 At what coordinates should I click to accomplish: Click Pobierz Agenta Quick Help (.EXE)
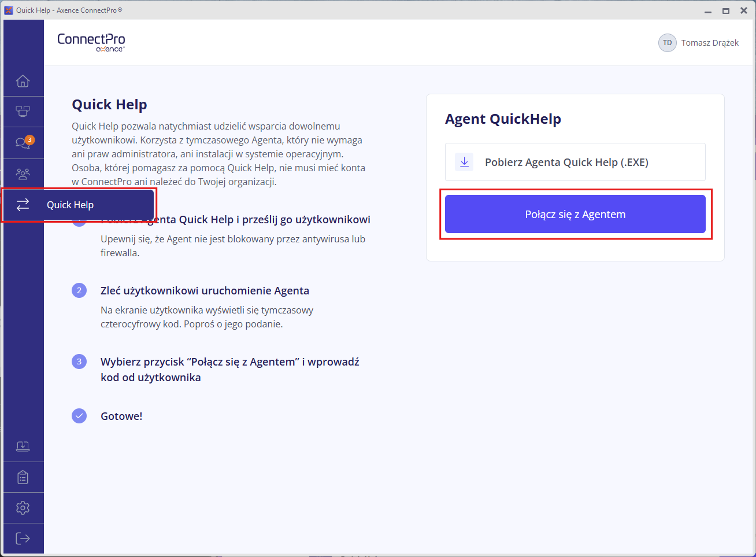pyautogui.click(x=575, y=162)
